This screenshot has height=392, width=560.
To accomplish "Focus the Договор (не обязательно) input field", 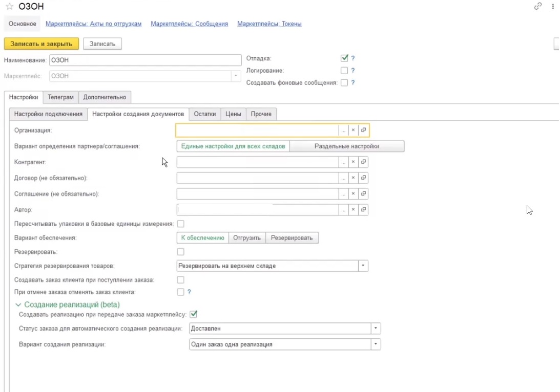I will coord(258,178).
